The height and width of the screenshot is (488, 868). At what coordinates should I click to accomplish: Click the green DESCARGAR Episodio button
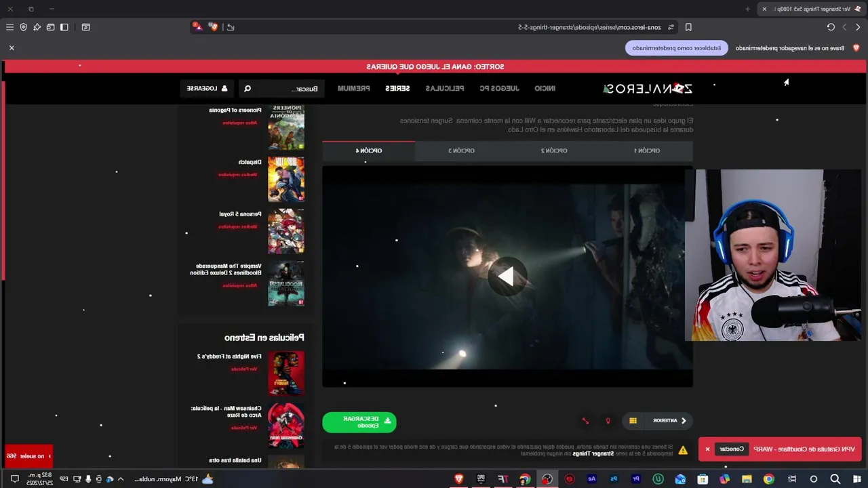pyautogui.click(x=359, y=422)
